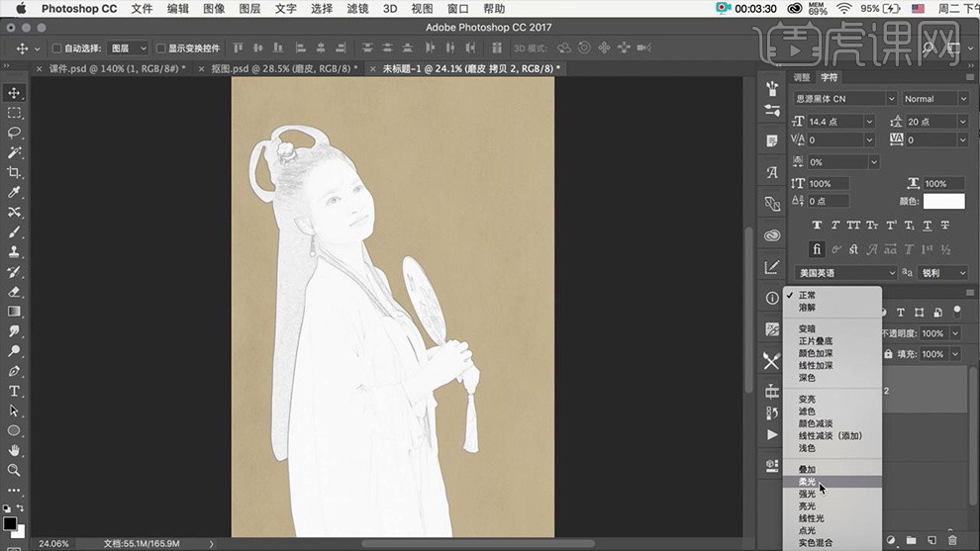Open the 图层 menu in menu bar
The height and width of the screenshot is (551, 980).
tap(249, 9)
